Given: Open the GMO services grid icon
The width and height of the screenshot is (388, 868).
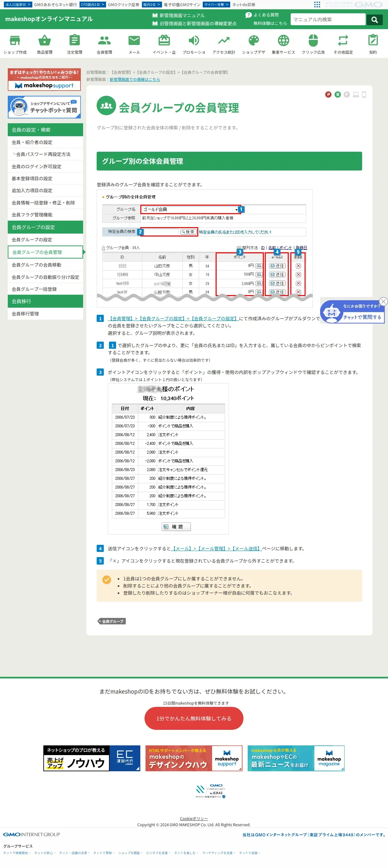Looking at the screenshot, I should (317, 5).
